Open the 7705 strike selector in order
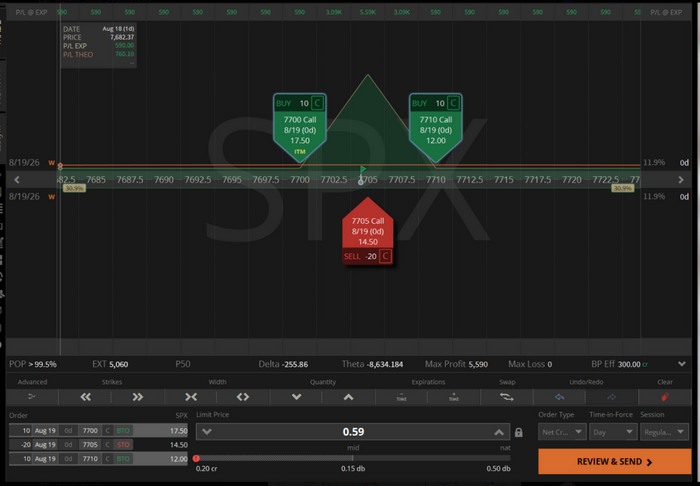Image resolution: width=700 pixels, height=486 pixels. 90,445
